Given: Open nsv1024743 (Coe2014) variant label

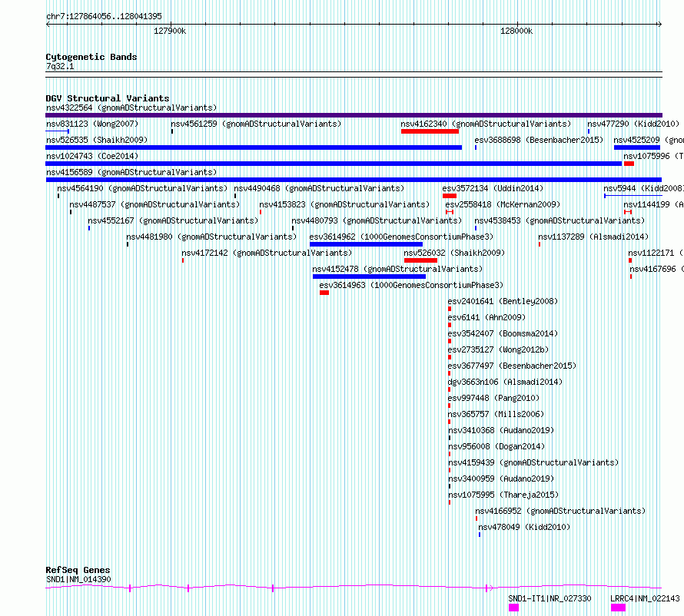Looking at the screenshot, I should point(92,156).
